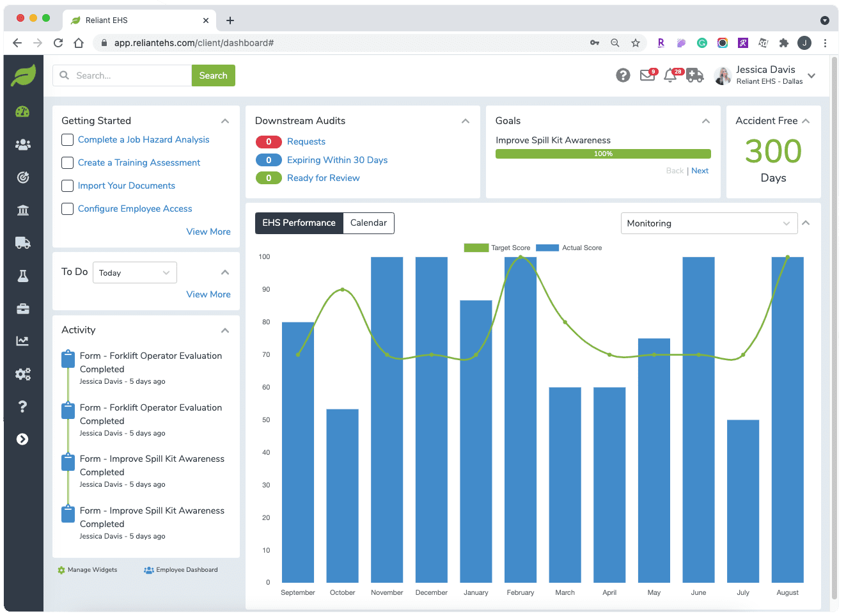Screen dimensions: 846x616
Task: Open the settings gears sidebar icon
Action: pyautogui.click(x=22, y=374)
